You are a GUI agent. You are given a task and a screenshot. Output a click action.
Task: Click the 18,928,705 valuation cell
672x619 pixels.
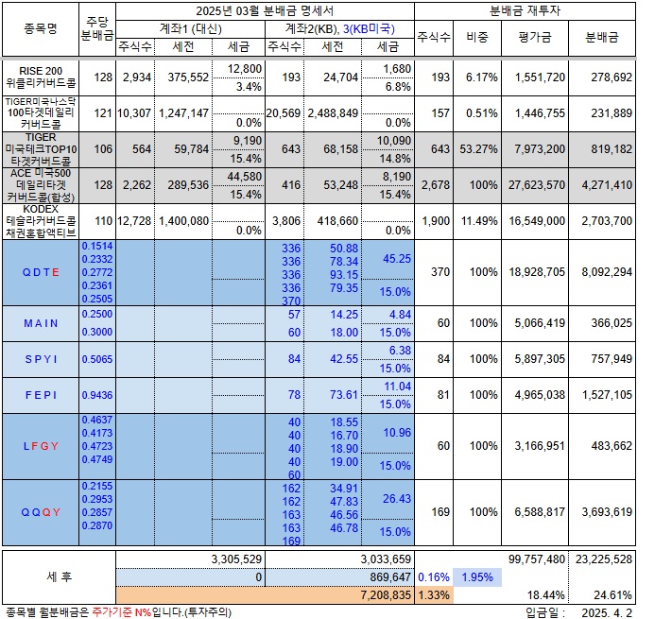click(537, 272)
